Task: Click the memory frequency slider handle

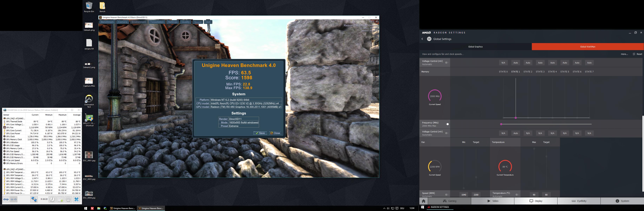Action: (501, 124)
